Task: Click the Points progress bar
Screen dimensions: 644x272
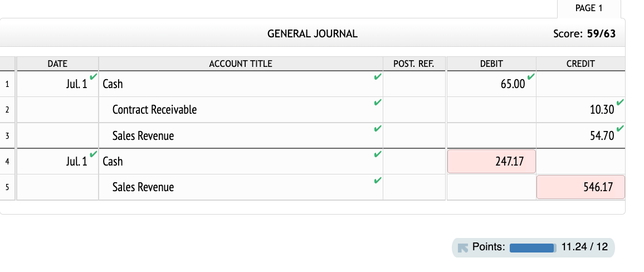Action: point(533,248)
